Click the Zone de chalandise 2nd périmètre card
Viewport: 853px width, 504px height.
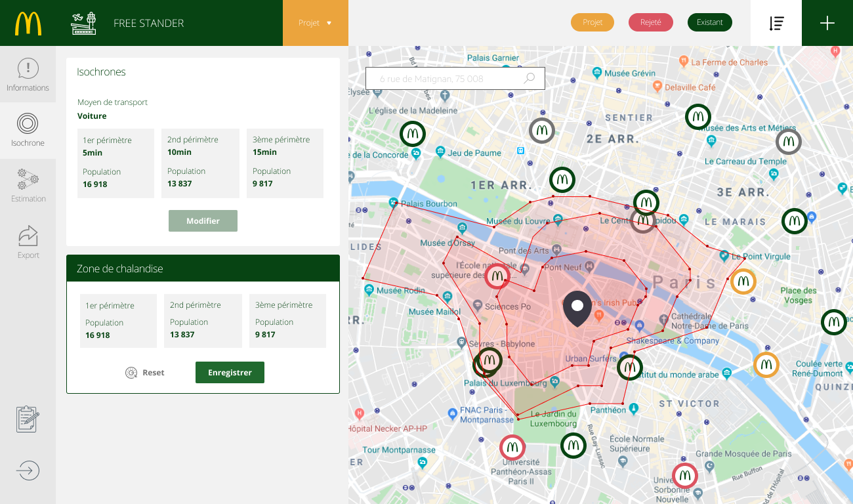click(x=203, y=321)
